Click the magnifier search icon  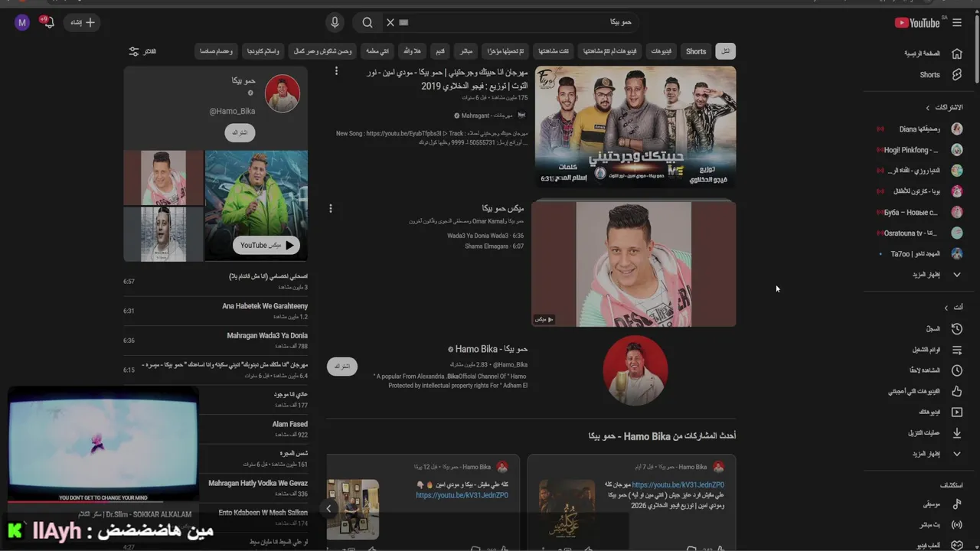pos(367,23)
